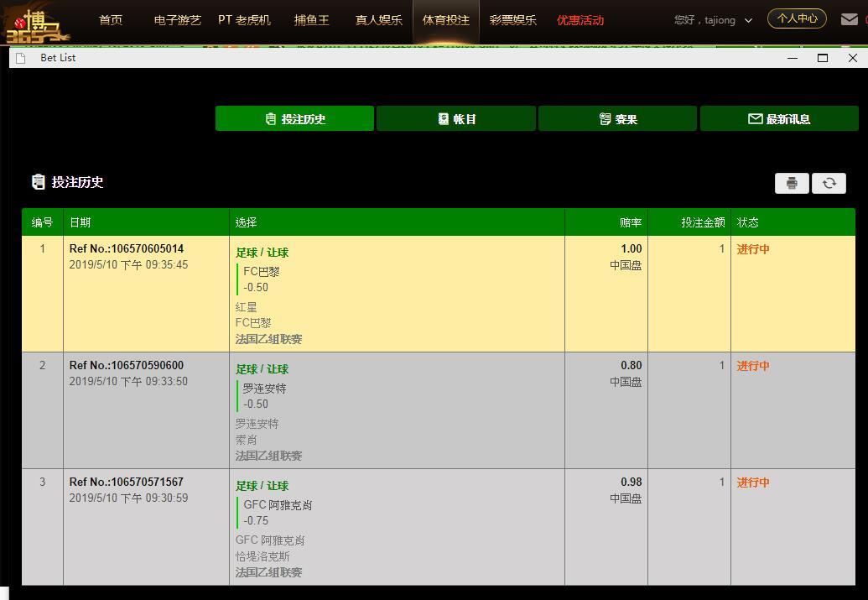Open 彩票娱乐 in top navigation
The height and width of the screenshot is (600, 868).
(x=512, y=20)
